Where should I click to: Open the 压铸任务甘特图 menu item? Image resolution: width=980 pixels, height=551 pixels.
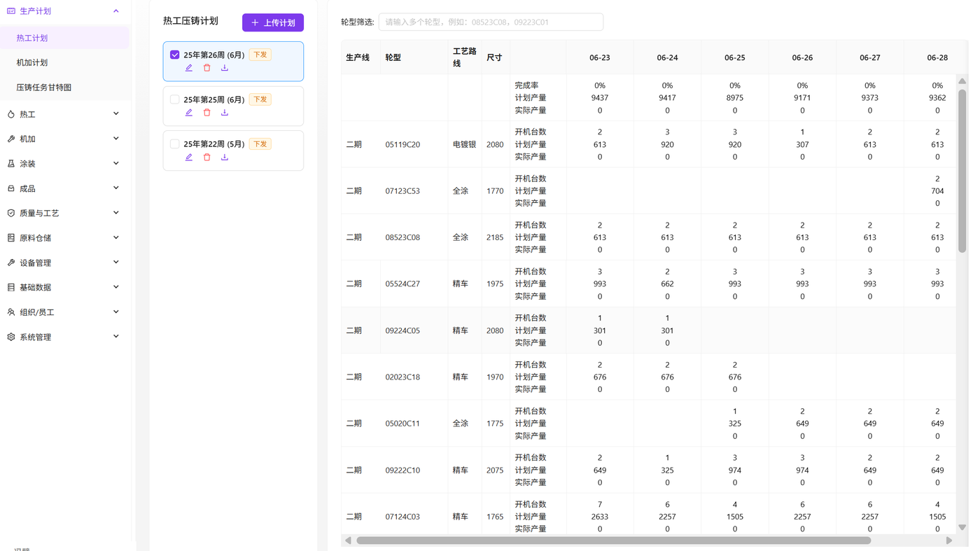pyautogui.click(x=64, y=88)
